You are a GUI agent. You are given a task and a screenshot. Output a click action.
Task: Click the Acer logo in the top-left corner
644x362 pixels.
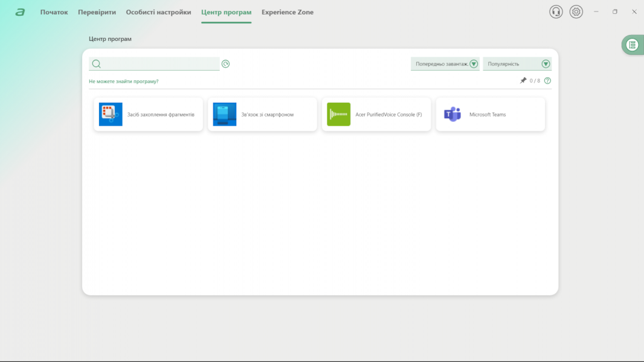point(21,12)
